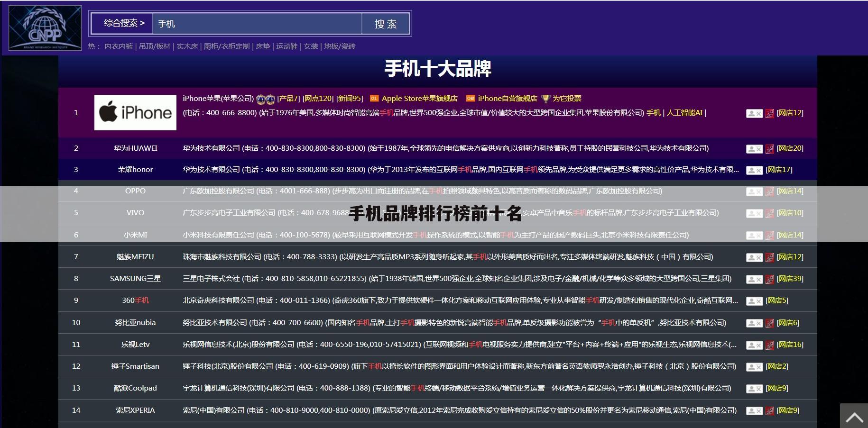Image resolution: width=868 pixels, height=428 pixels.
Task: Open hot keyword 实木床
Action: tap(187, 46)
